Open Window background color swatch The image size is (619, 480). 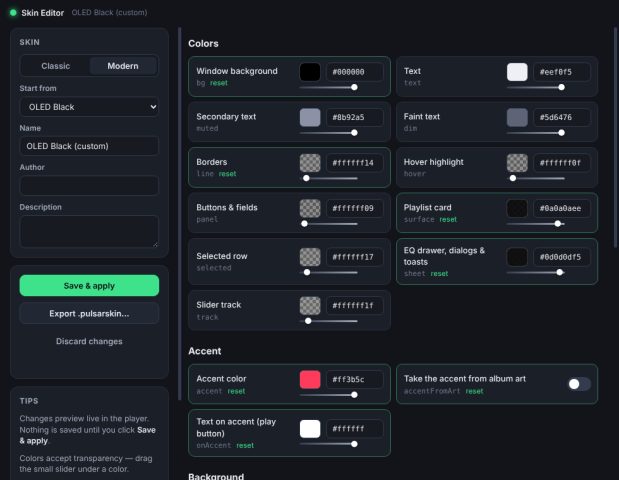pyautogui.click(x=310, y=72)
